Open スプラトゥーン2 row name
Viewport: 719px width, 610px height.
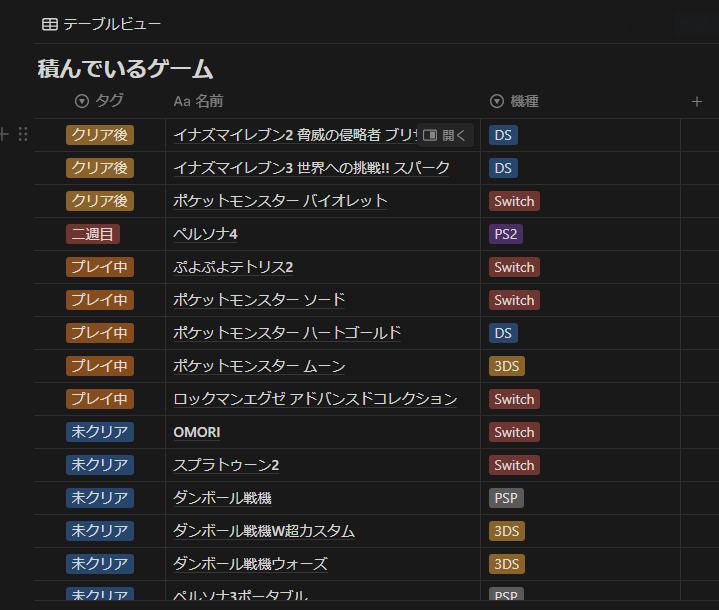[226, 465]
